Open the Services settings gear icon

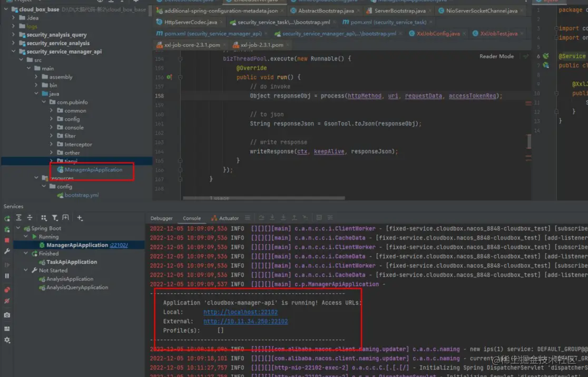[7, 340]
